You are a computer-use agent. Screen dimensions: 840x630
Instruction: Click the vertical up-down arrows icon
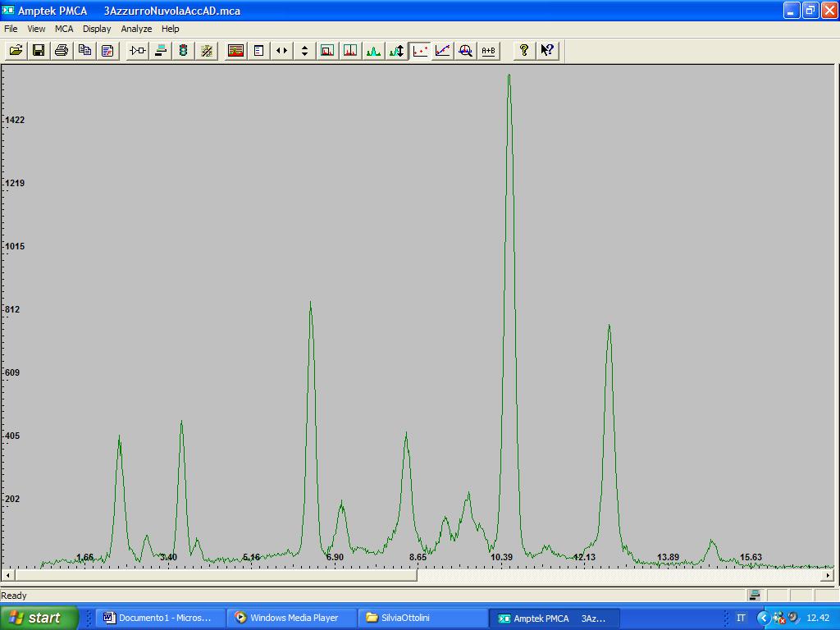pyautogui.click(x=305, y=50)
